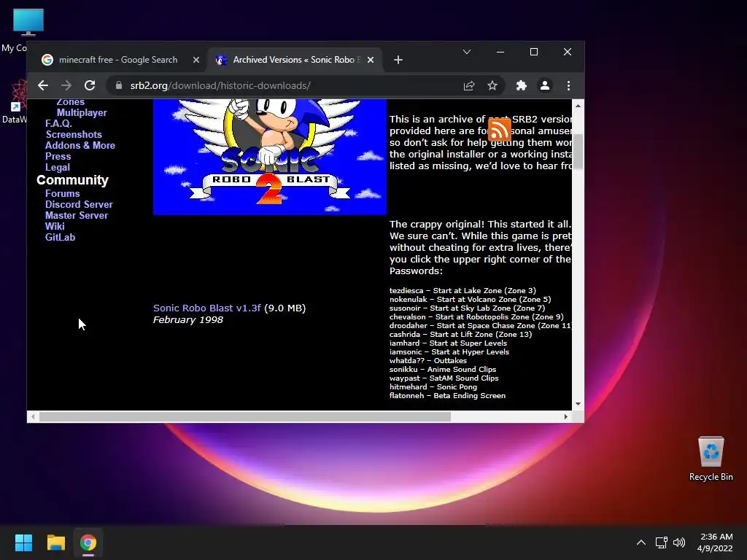Open the Chrome profile avatar
The height and width of the screenshot is (560, 747).
pyautogui.click(x=544, y=86)
